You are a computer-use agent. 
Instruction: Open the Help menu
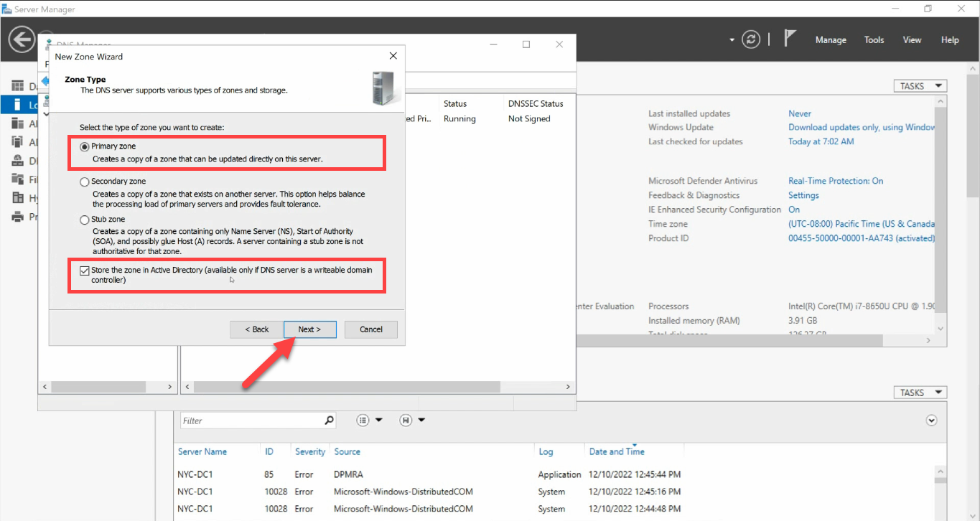[x=950, y=40]
